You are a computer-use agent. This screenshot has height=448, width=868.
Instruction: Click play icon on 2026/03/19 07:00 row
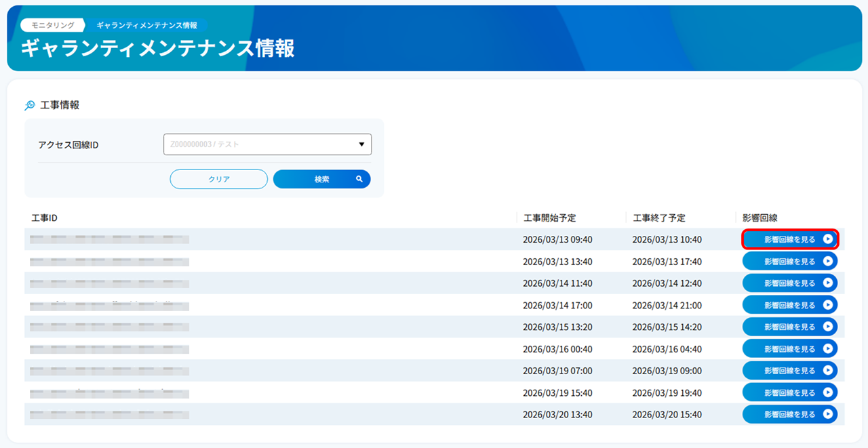coord(827,371)
